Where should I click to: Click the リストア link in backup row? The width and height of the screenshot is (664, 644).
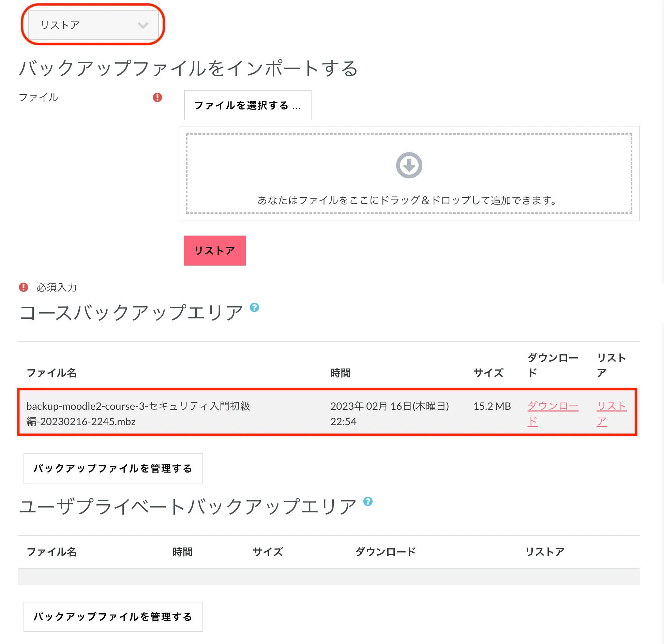click(611, 406)
